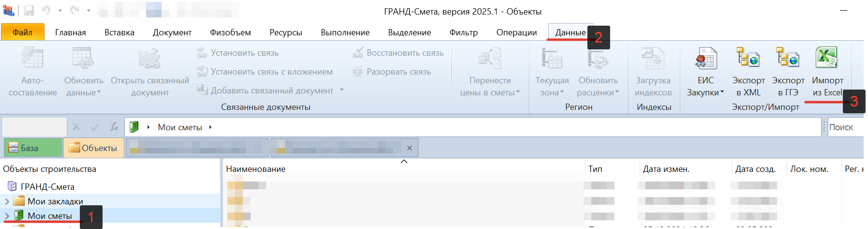Select the Данные ribbon tab
868x229 pixels.
point(570,32)
